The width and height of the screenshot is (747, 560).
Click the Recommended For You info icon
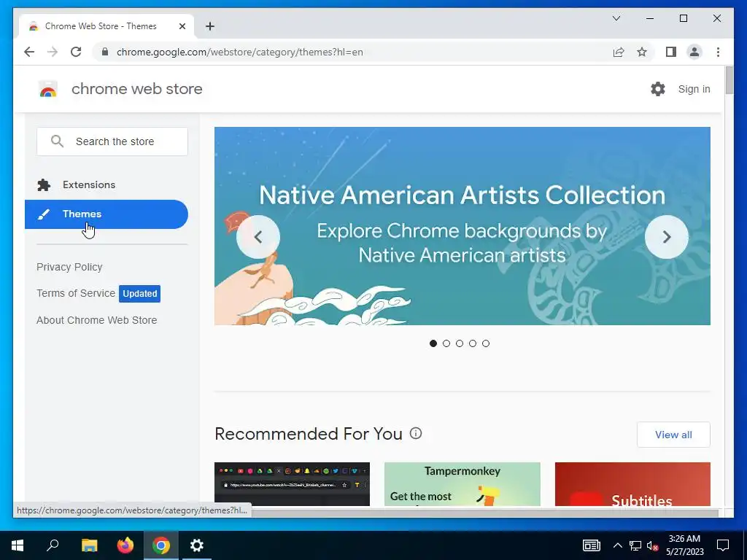tap(416, 433)
